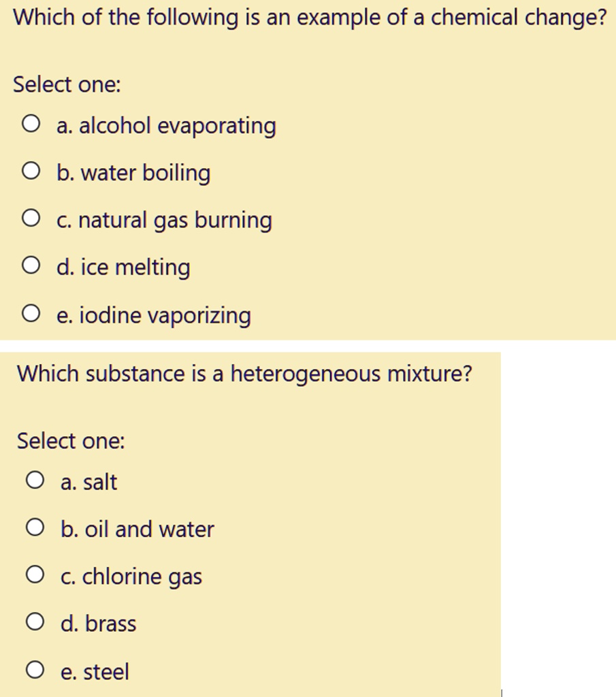
Task: Click the 'brass' answer label
Action: (98, 622)
